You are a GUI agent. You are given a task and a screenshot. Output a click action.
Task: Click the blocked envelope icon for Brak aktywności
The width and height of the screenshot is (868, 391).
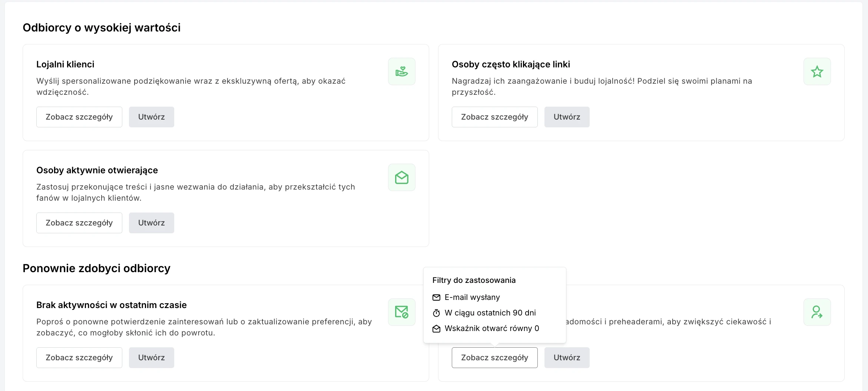tap(401, 312)
